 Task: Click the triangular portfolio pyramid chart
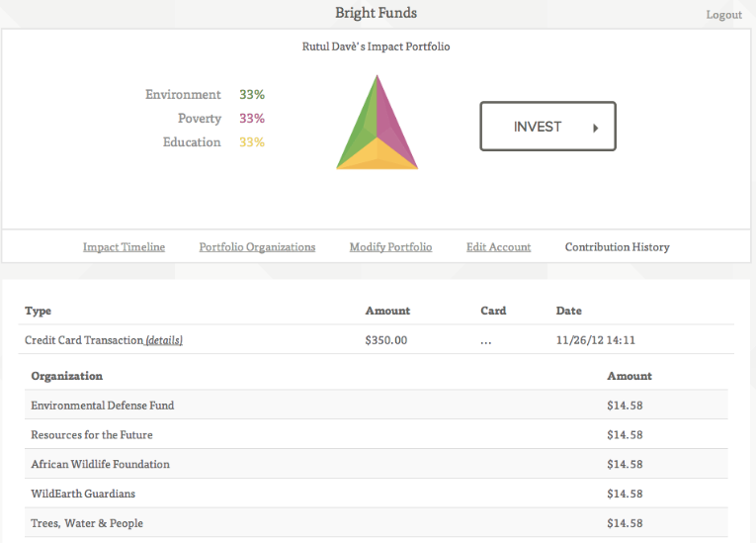click(x=378, y=126)
